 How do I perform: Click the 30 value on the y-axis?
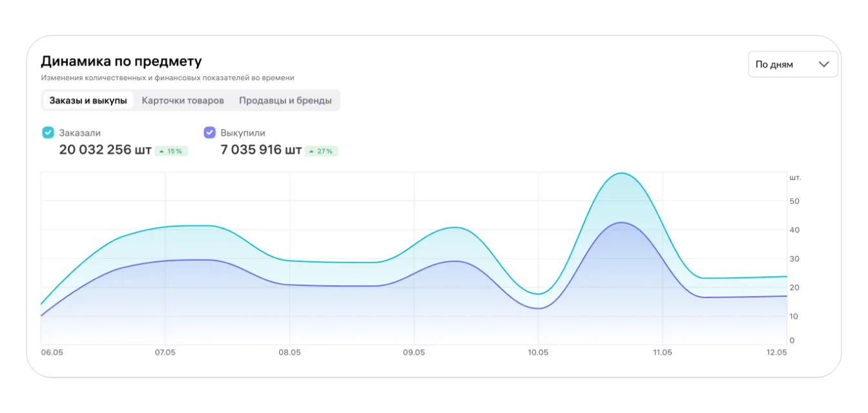click(x=794, y=259)
